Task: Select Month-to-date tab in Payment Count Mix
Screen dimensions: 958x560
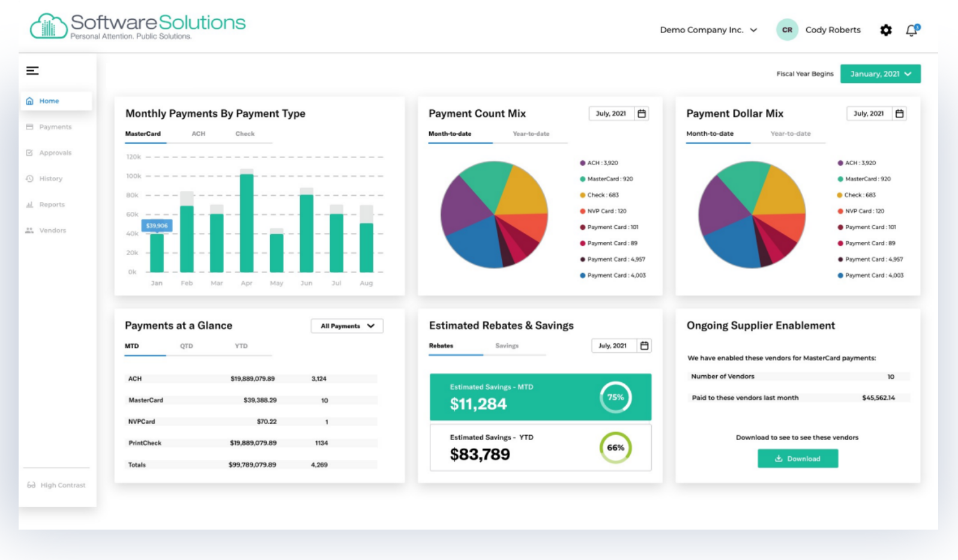Action: point(450,134)
